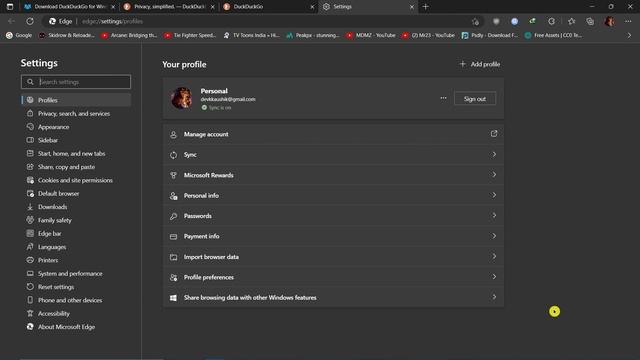This screenshot has height=360, width=640.
Task: Click the Sign out button
Action: (475, 99)
